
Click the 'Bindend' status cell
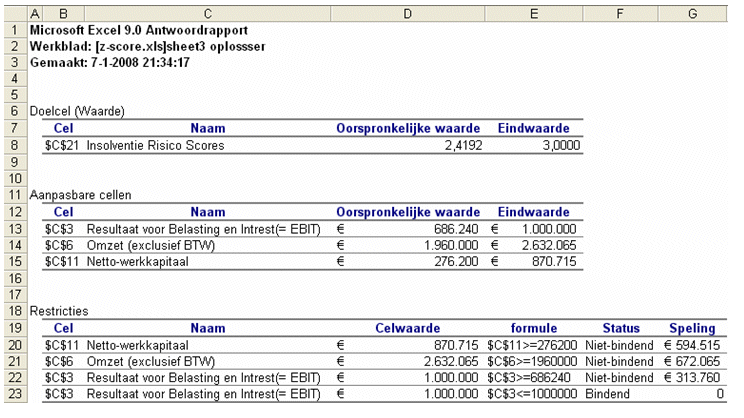(x=607, y=394)
